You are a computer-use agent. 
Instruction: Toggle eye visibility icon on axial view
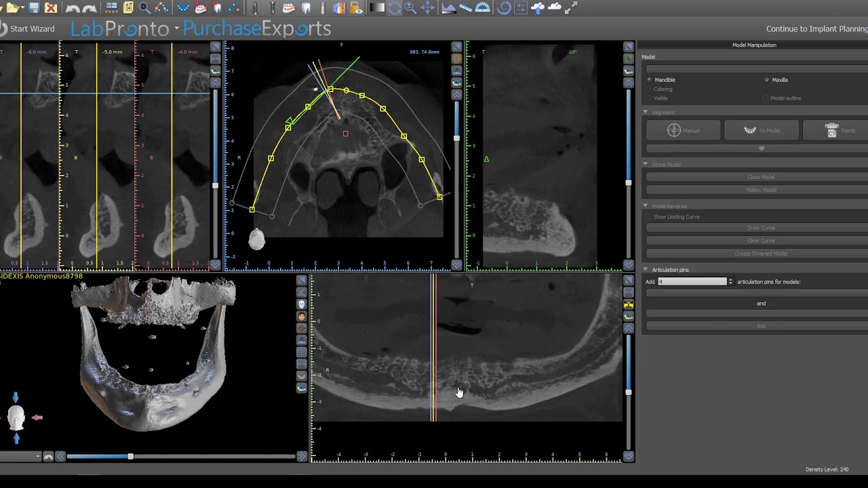(x=456, y=82)
